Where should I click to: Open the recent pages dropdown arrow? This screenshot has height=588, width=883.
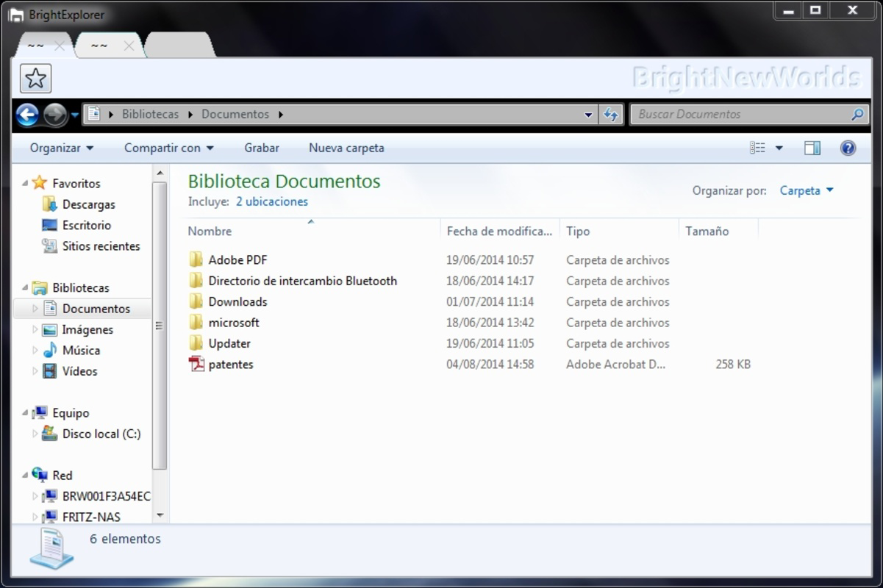pyautogui.click(x=74, y=115)
